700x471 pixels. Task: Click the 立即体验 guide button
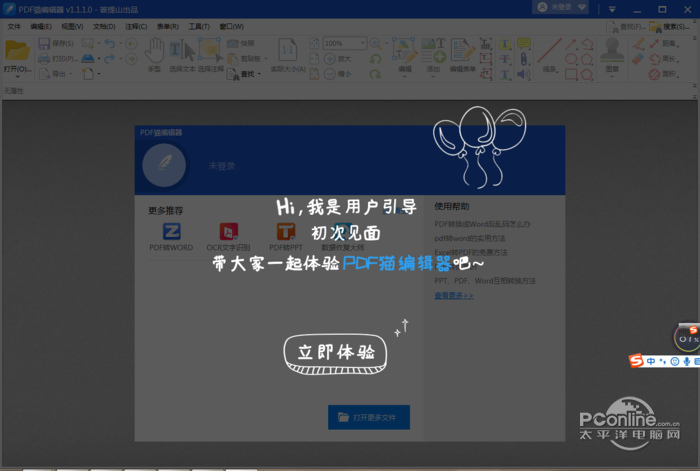pyautogui.click(x=335, y=354)
